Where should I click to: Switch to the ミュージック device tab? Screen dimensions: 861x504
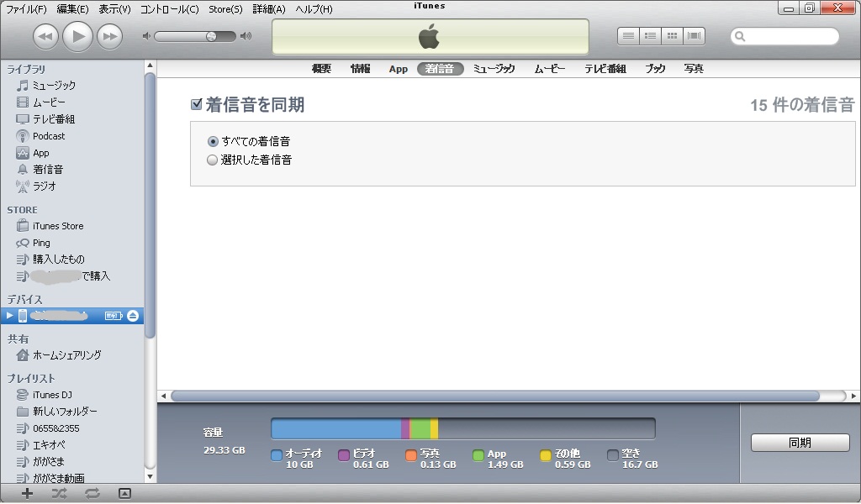tap(494, 69)
